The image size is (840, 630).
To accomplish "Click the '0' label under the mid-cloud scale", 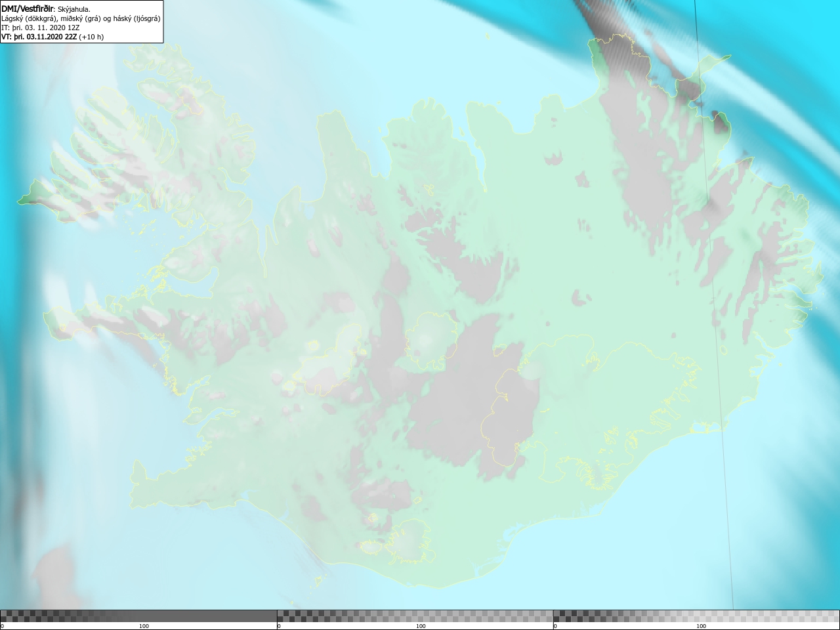I will (x=280, y=626).
